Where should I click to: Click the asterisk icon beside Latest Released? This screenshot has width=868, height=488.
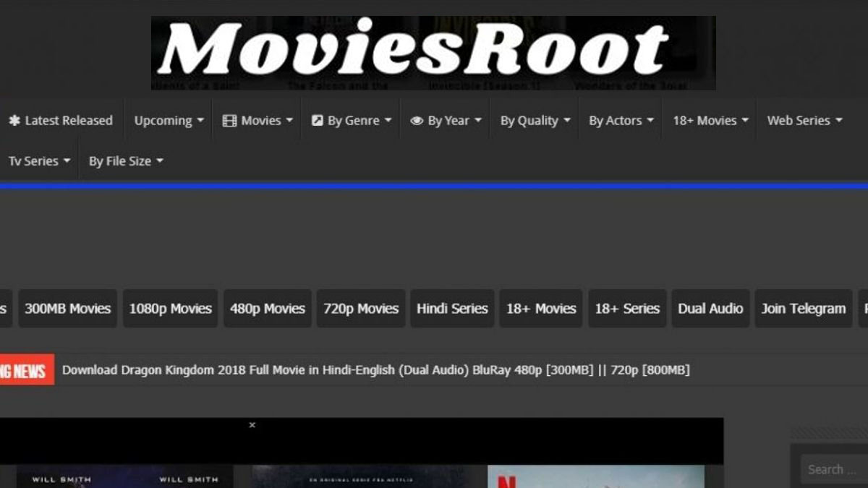point(14,121)
